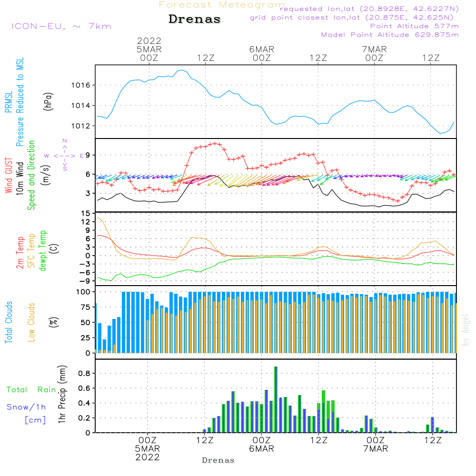
Task: Click the 'ICON-EU, ~ 7km' model label
Action: pos(61,26)
